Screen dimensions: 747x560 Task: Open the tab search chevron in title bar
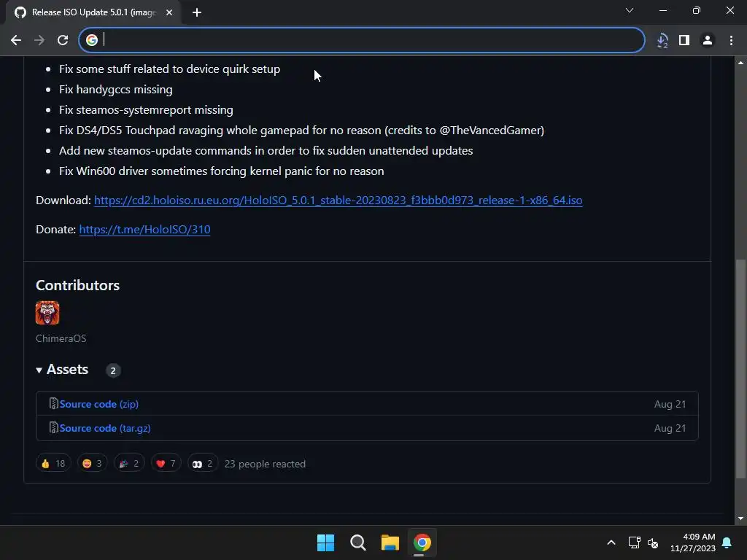click(x=630, y=10)
